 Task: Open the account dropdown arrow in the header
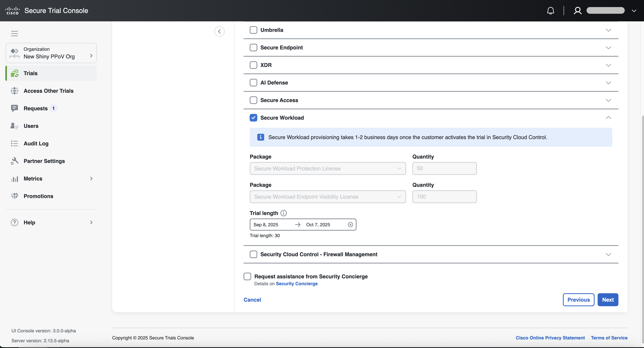[x=634, y=11]
